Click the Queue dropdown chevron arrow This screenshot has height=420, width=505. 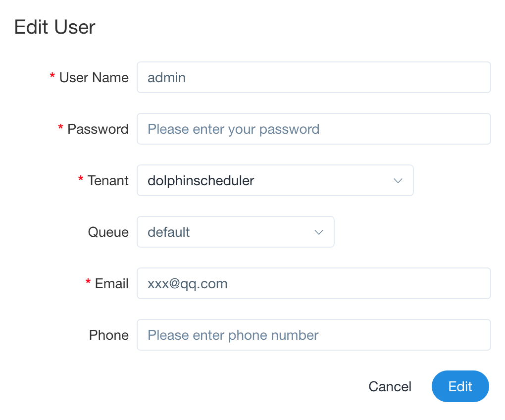tap(319, 232)
